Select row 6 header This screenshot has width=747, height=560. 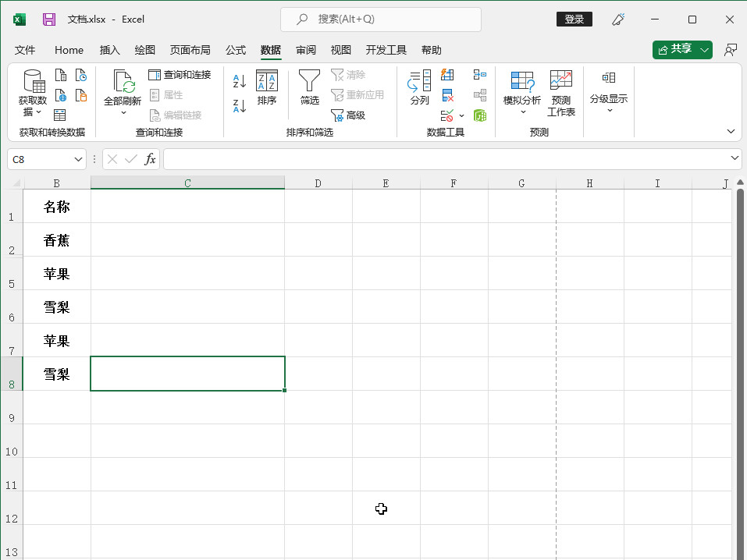[x=12, y=307]
